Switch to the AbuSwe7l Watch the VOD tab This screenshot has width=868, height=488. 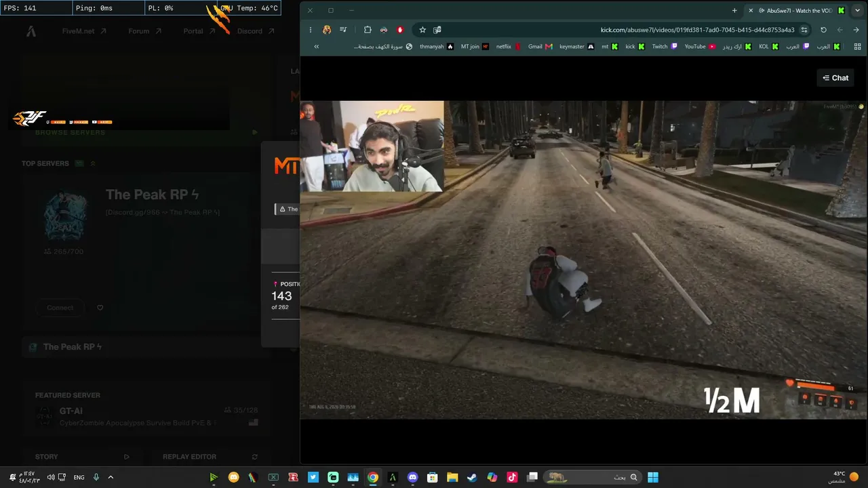coord(797,11)
